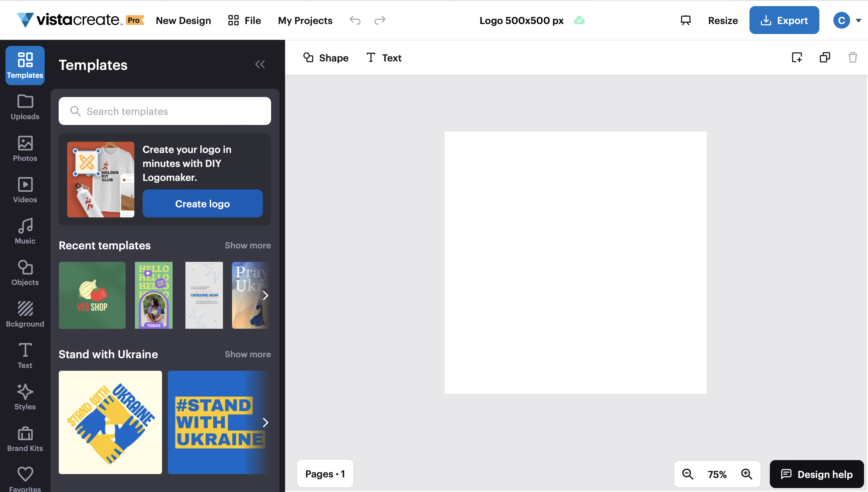Screen dimensions: 868x492
Task: Redo the last action
Action: click(380, 20)
